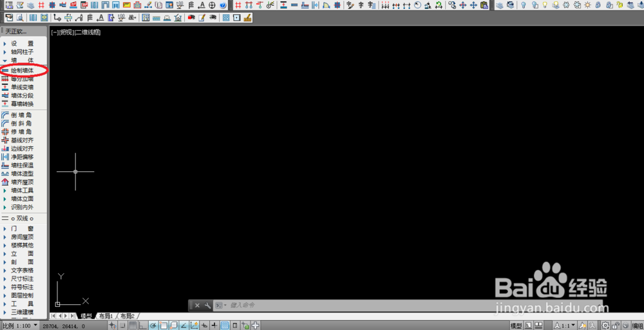Click the magnifier preview toolbar icon
The width and height of the screenshot is (644, 330).
[19, 17]
